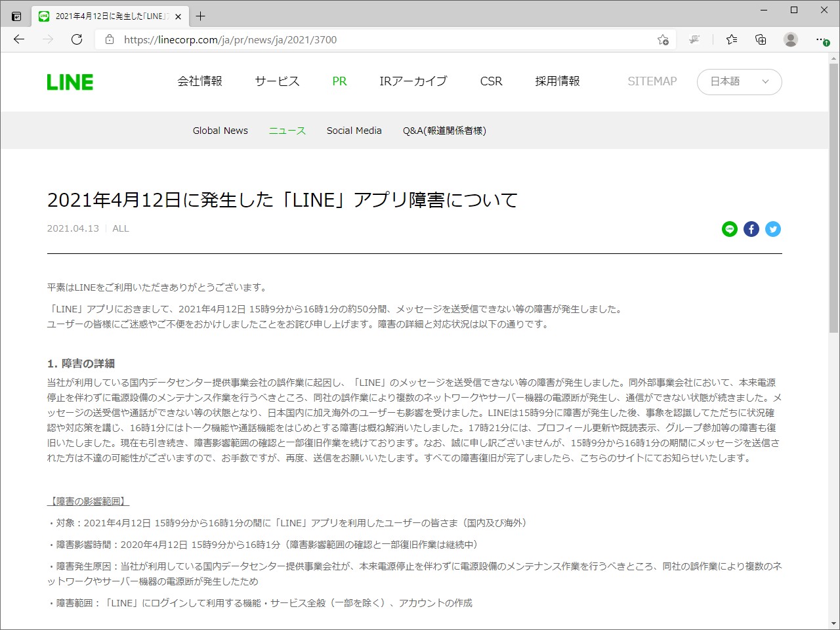Click the LINE logo to go home
Viewport: 840px width, 630px height.
click(70, 81)
